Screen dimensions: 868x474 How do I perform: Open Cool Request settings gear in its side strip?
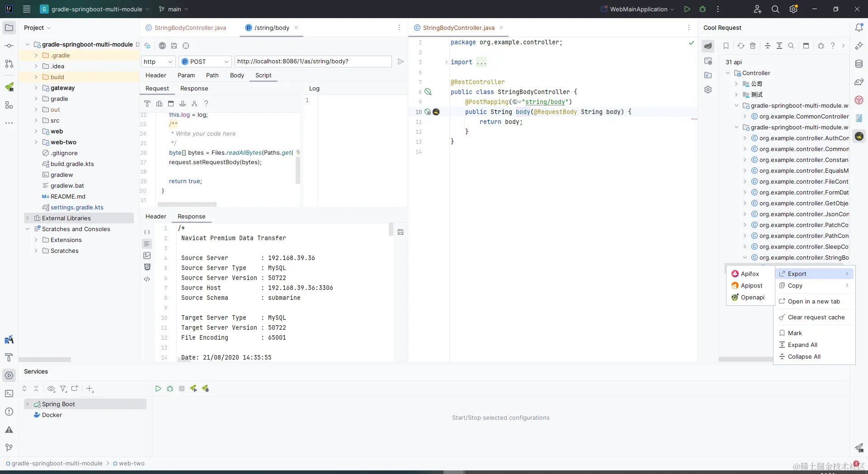pos(708,90)
